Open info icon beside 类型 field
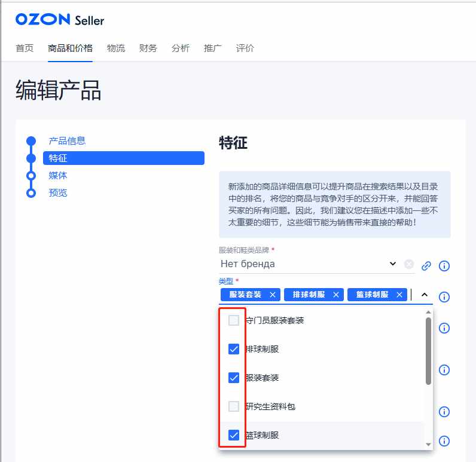Image resolution: width=476 pixels, height=462 pixels. pyautogui.click(x=444, y=296)
